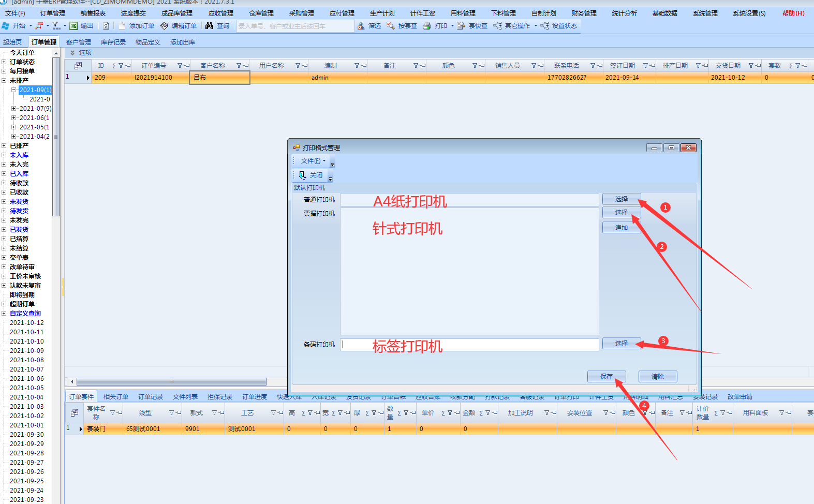
Task: Click the 设置状态 set status icon
Action: (x=544, y=26)
